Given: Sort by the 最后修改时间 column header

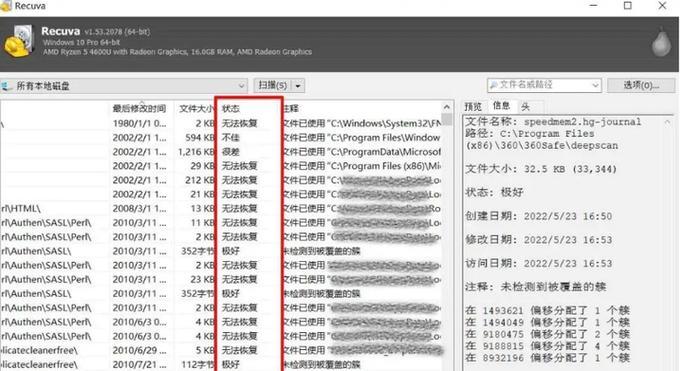Looking at the screenshot, I should tap(139, 108).
